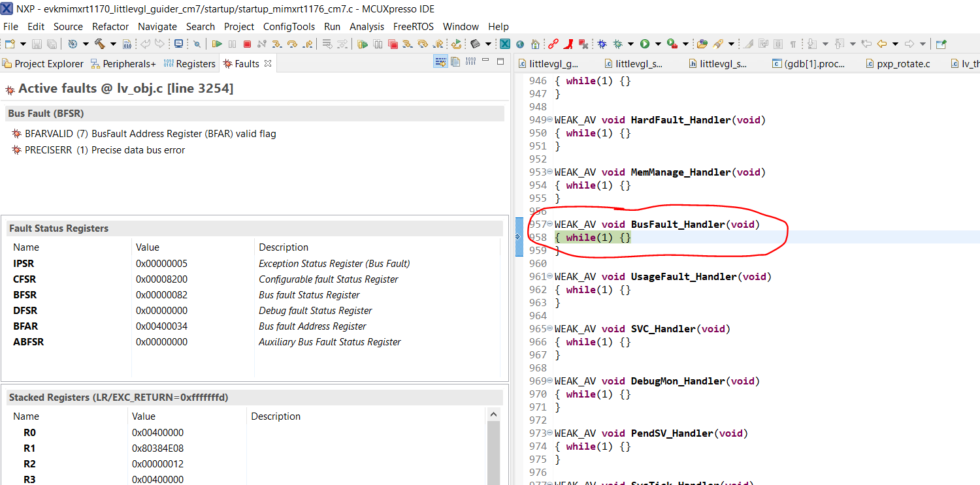Open the File menu
Screen dimensions: 980x485
tap(10, 27)
